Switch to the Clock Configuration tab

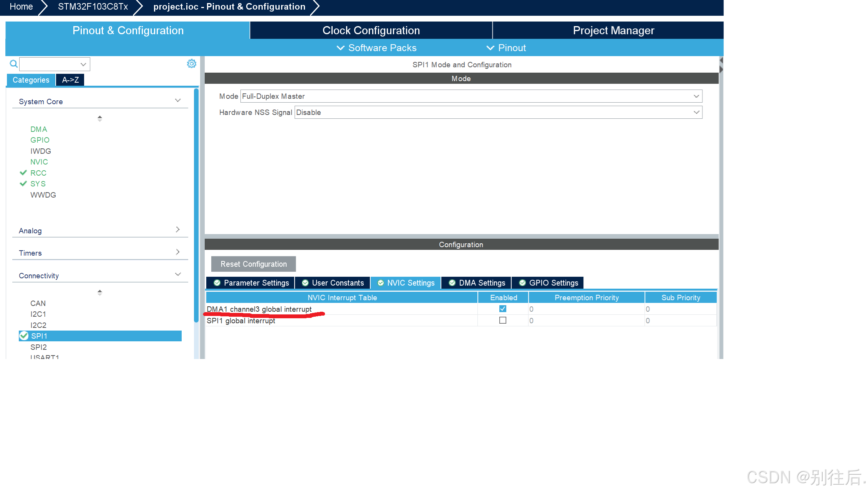(x=371, y=30)
